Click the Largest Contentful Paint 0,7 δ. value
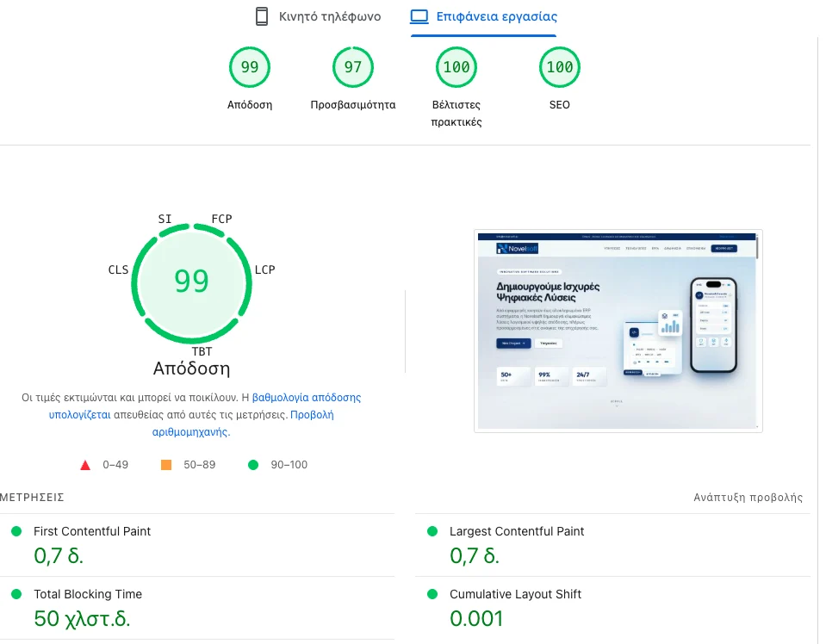 pos(475,555)
